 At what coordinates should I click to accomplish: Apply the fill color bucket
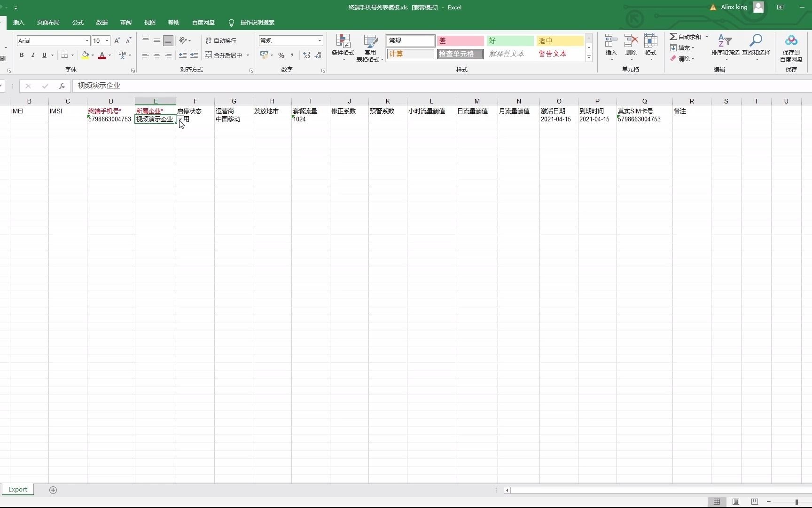click(85, 55)
